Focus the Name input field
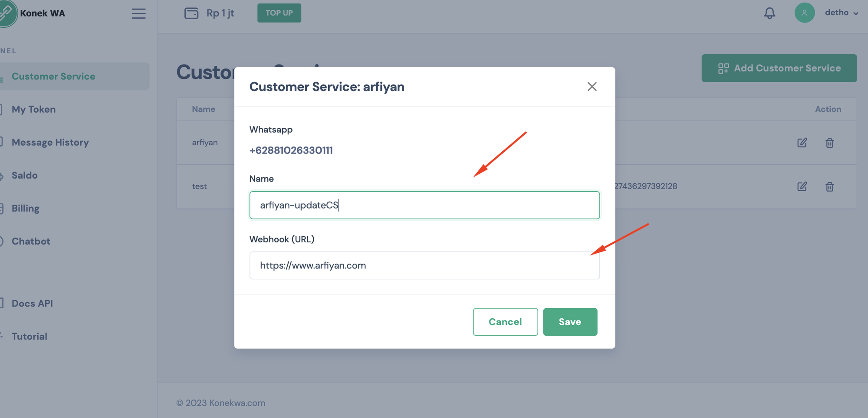This screenshot has height=418, width=868. 424,205
